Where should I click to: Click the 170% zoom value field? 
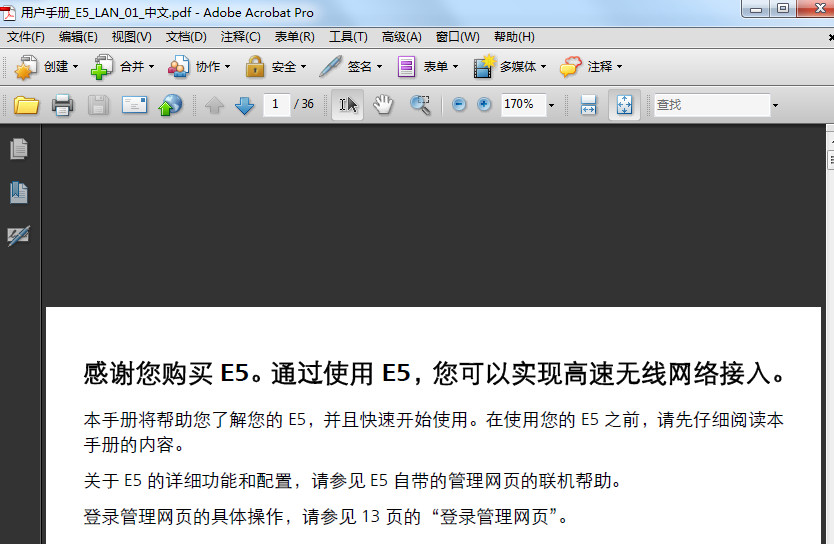(x=523, y=104)
